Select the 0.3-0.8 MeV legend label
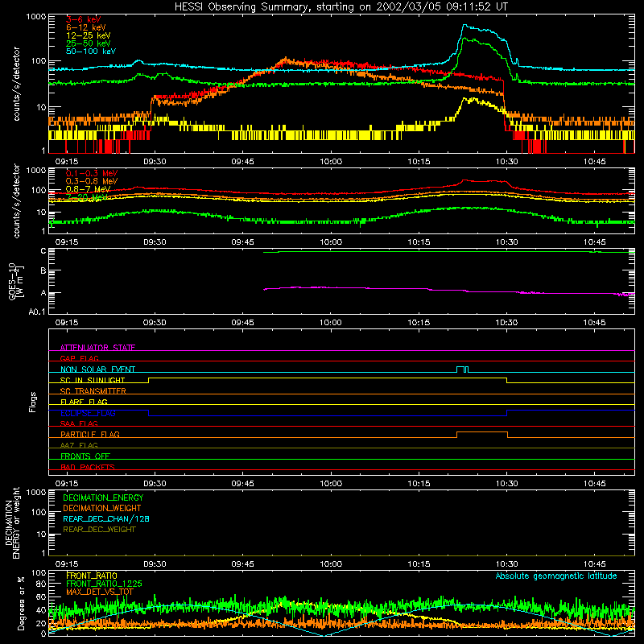 [x=92, y=181]
